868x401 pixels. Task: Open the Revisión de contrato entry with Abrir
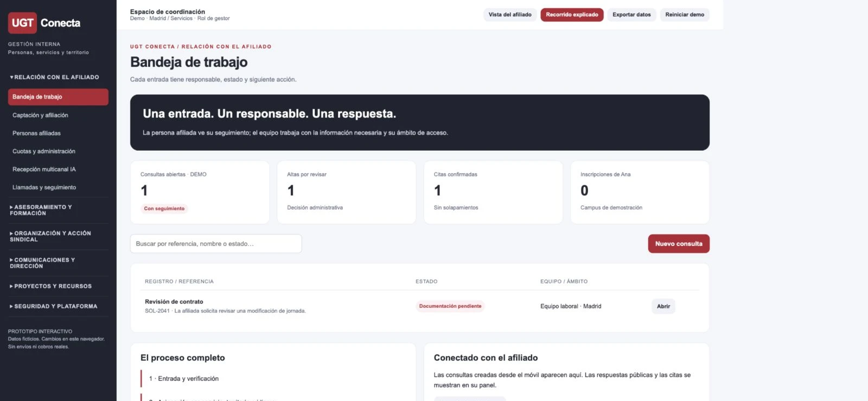[663, 306]
